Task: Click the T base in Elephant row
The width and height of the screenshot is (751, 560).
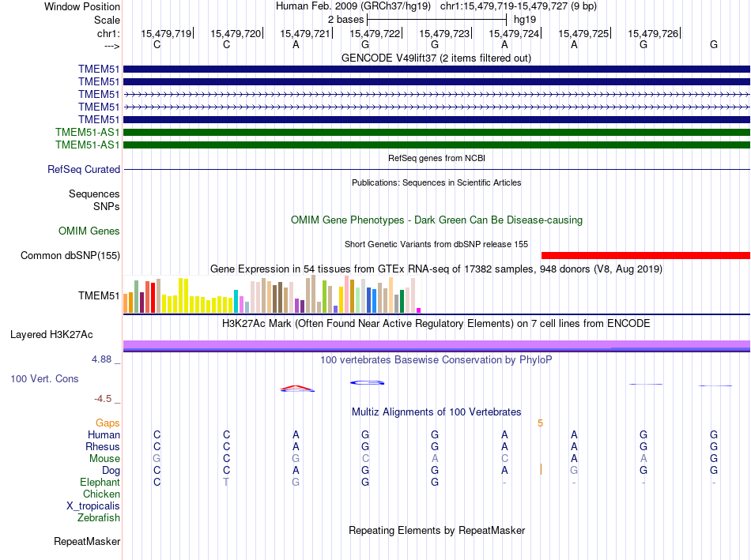Action: [226, 482]
